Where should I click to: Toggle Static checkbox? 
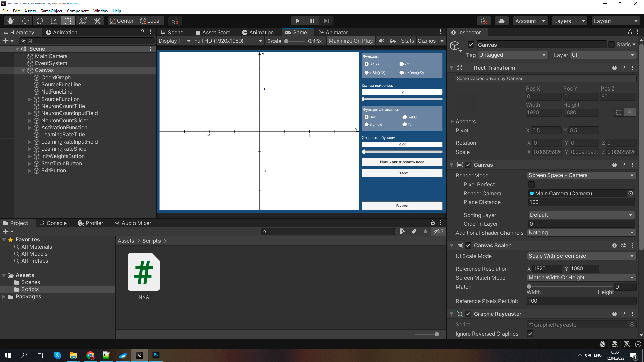coord(611,44)
